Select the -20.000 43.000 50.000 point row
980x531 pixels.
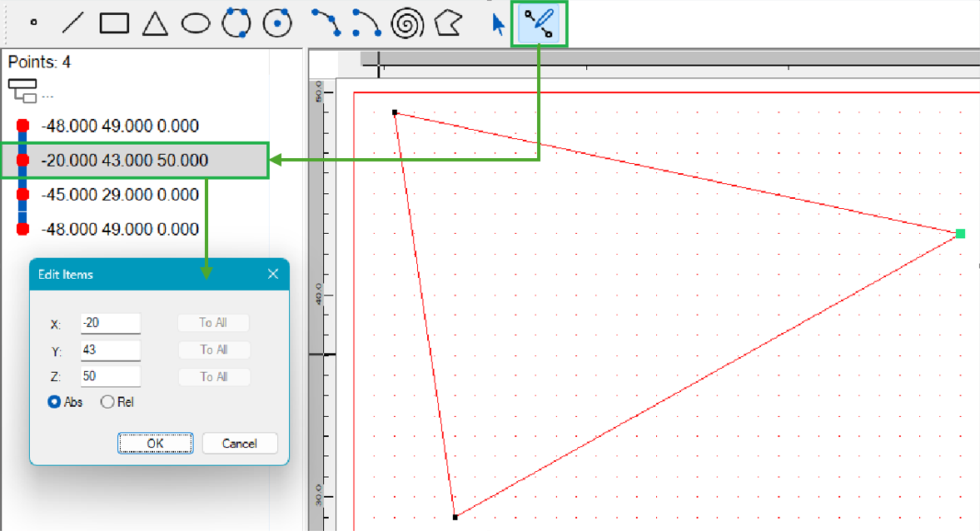coord(135,160)
